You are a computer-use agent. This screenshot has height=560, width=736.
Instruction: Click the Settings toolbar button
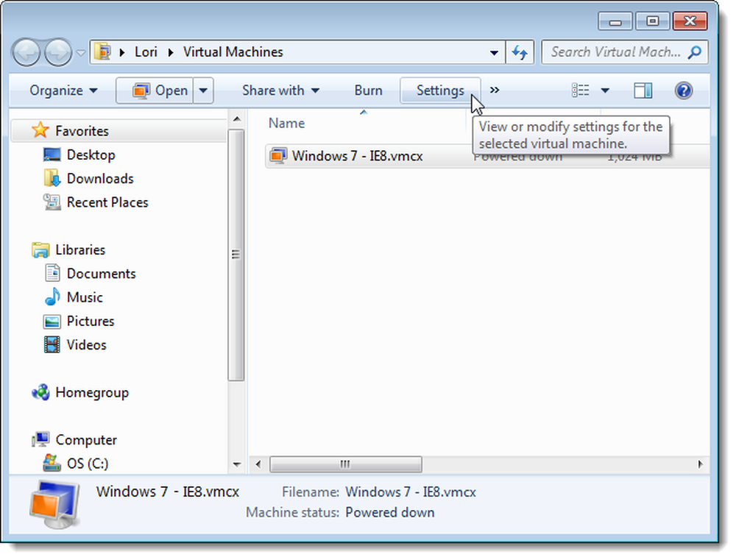point(440,91)
